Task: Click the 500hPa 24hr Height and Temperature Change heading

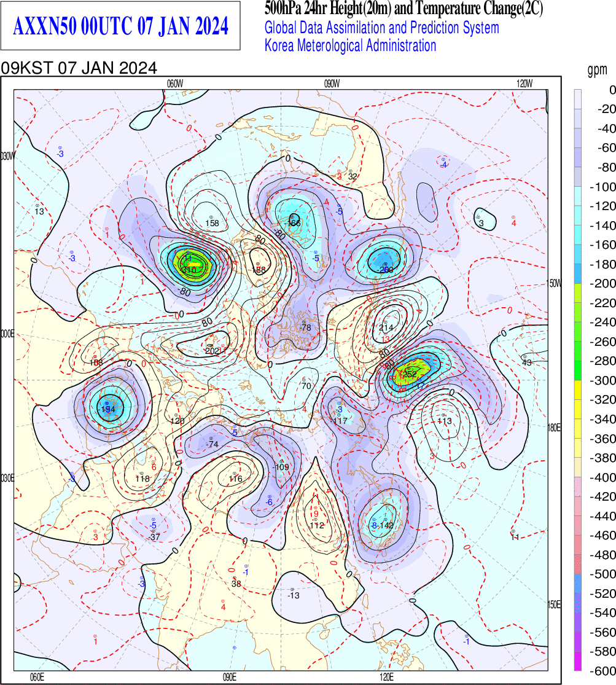Action: (x=404, y=9)
